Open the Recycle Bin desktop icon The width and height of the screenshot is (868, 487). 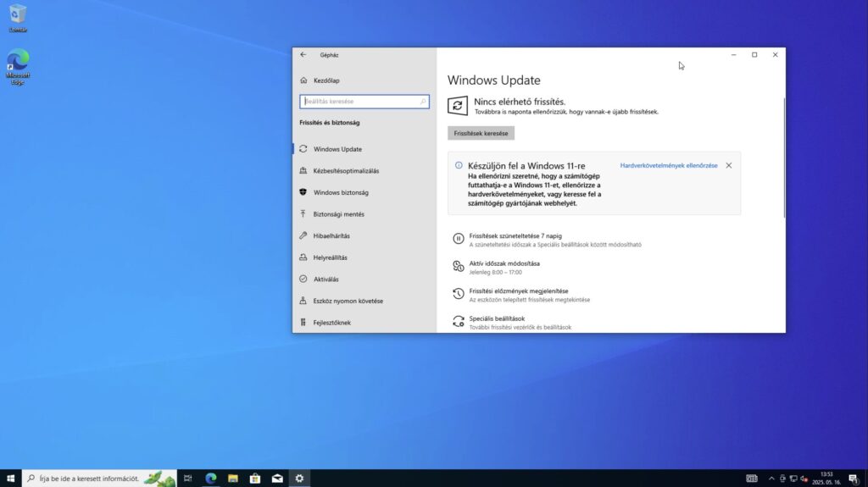[18, 19]
